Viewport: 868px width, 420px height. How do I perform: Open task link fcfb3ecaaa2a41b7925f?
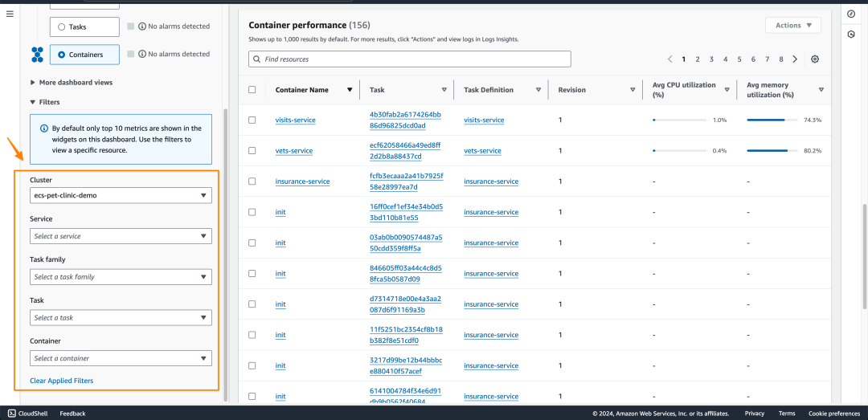click(x=407, y=181)
